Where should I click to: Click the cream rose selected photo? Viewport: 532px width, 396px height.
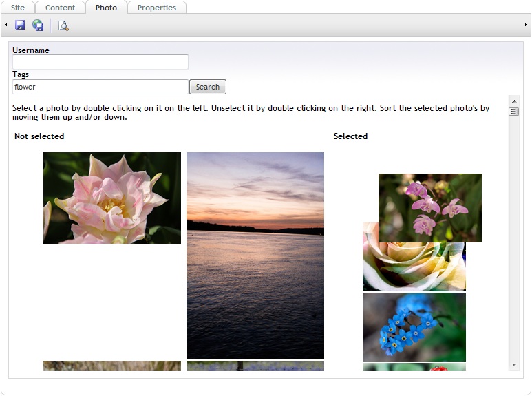(414, 267)
